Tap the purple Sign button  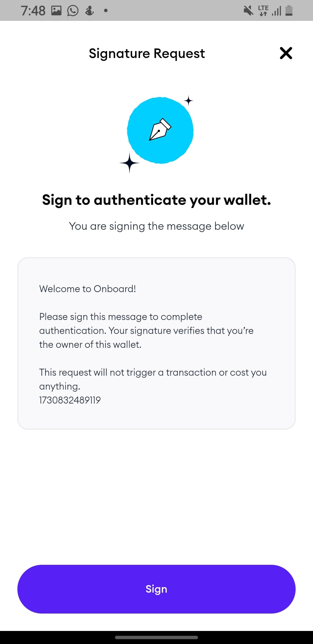coord(156,589)
